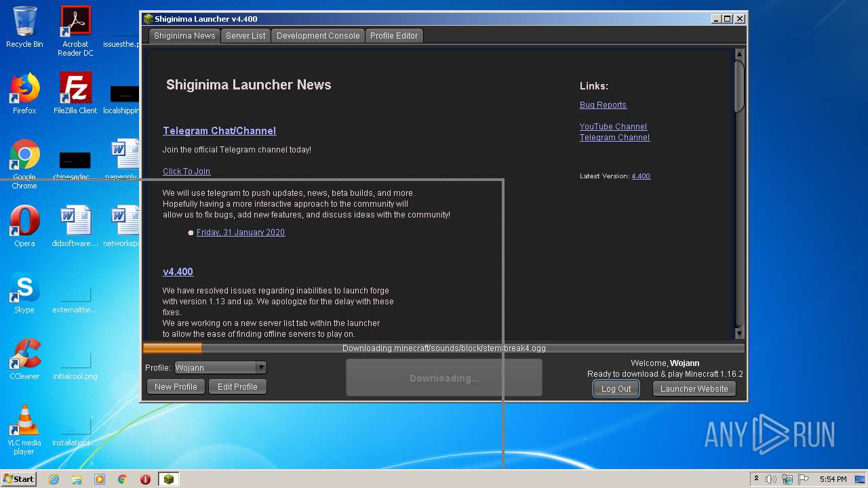Open the YouTube Channel link
This screenshot has width=868, height=488.
613,127
